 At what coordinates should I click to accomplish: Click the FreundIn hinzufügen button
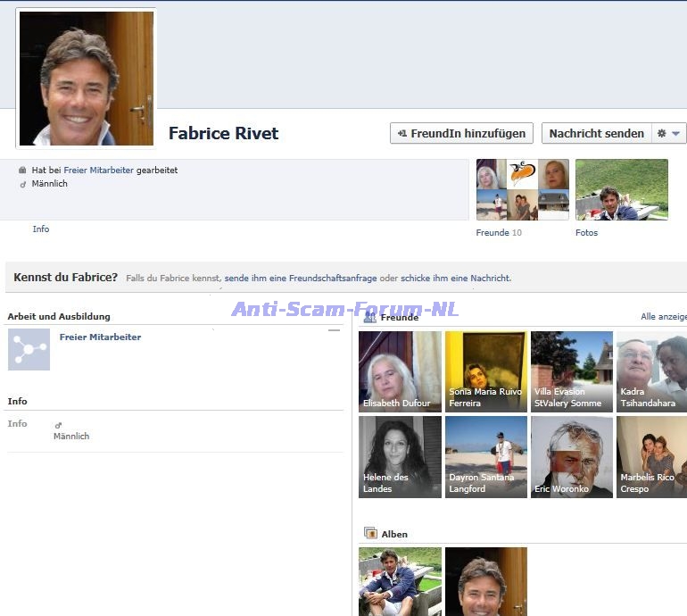461,133
